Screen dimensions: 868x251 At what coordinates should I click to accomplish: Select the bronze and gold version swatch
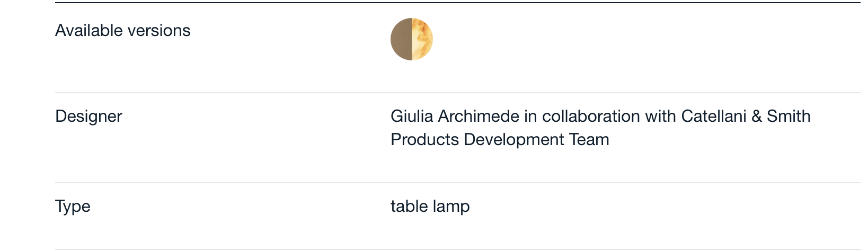(x=412, y=39)
